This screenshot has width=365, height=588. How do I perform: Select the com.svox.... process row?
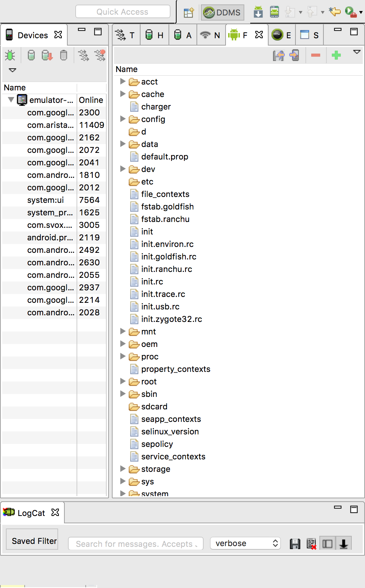coord(54,225)
